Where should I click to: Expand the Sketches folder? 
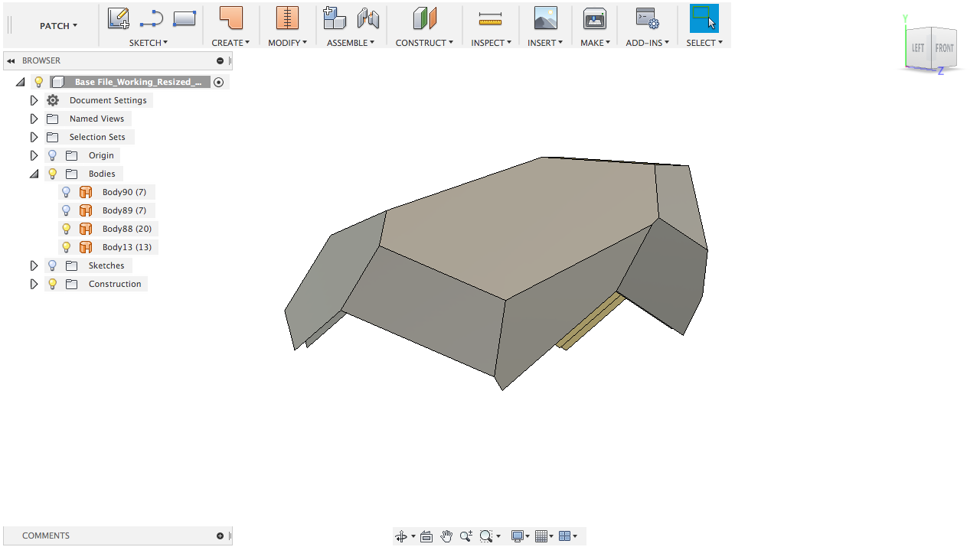pyautogui.click(x=34, y=265)
